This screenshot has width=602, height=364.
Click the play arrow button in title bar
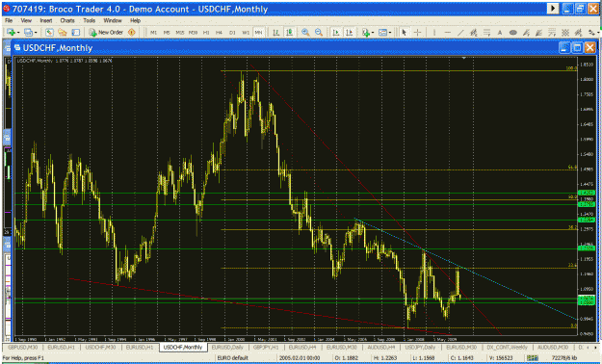click(553, 9)
